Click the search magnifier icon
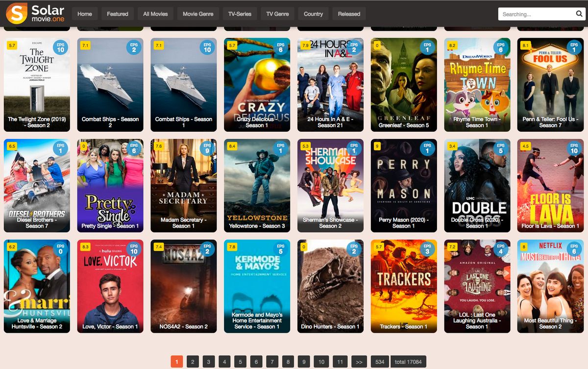Image resolution: width=588 pixels, height=369 pixels. 579,14
